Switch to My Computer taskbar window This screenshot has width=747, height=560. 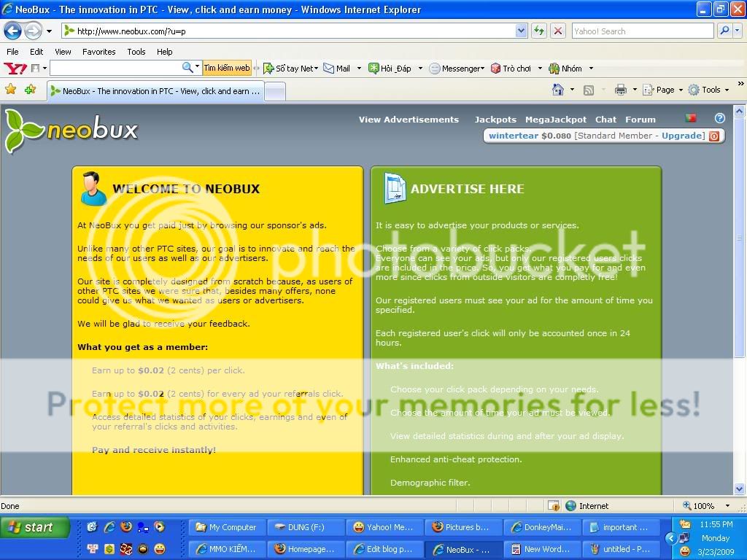click(227, 527)
